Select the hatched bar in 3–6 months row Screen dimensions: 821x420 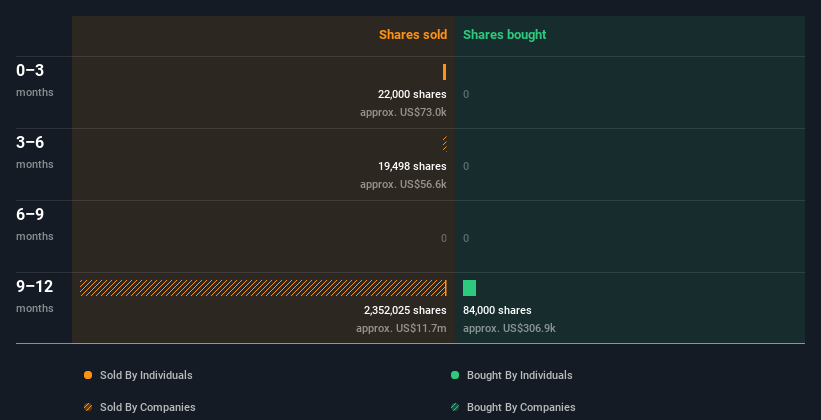pyautogui.click(x=445, y=143)
